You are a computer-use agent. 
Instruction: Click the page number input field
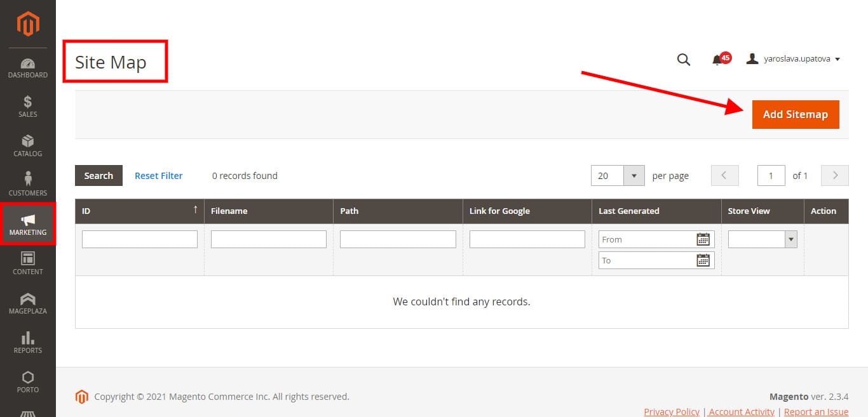pos(771,176)
